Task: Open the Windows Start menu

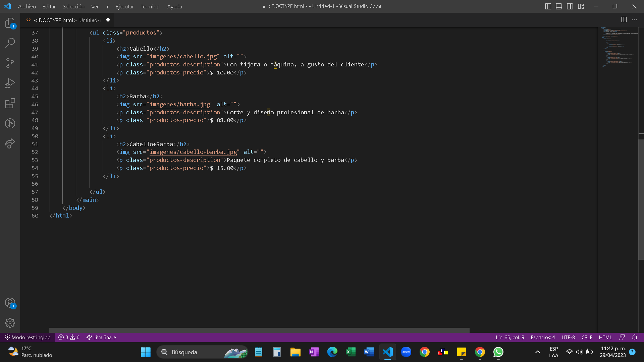Action: click(146, 352)
